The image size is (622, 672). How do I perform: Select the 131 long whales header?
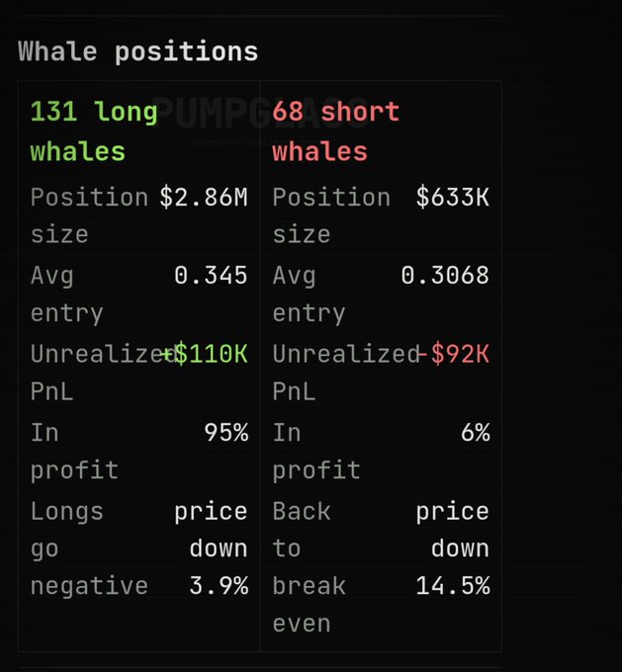(x=94, y=131)
